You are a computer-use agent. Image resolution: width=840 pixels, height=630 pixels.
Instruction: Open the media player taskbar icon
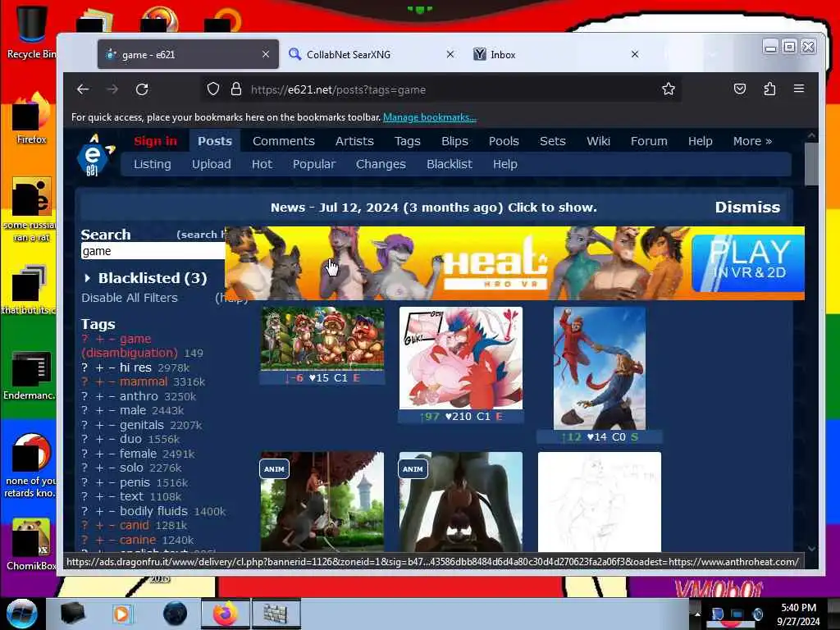[x=121, y=614]
